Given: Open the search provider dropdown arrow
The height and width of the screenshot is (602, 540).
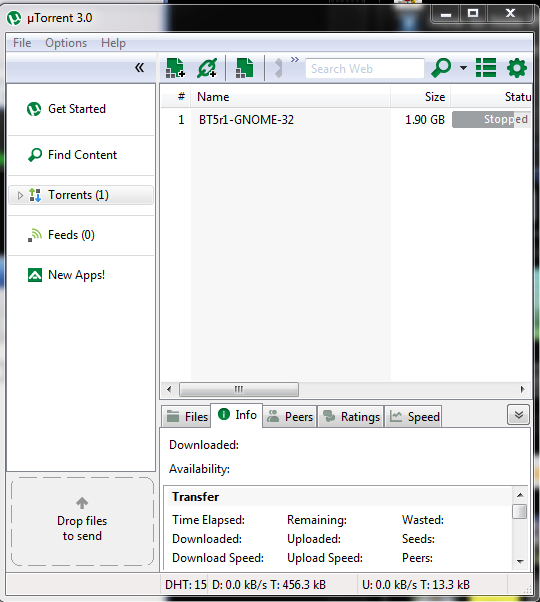Looking at the screenshot, I should tap(463, 68).
